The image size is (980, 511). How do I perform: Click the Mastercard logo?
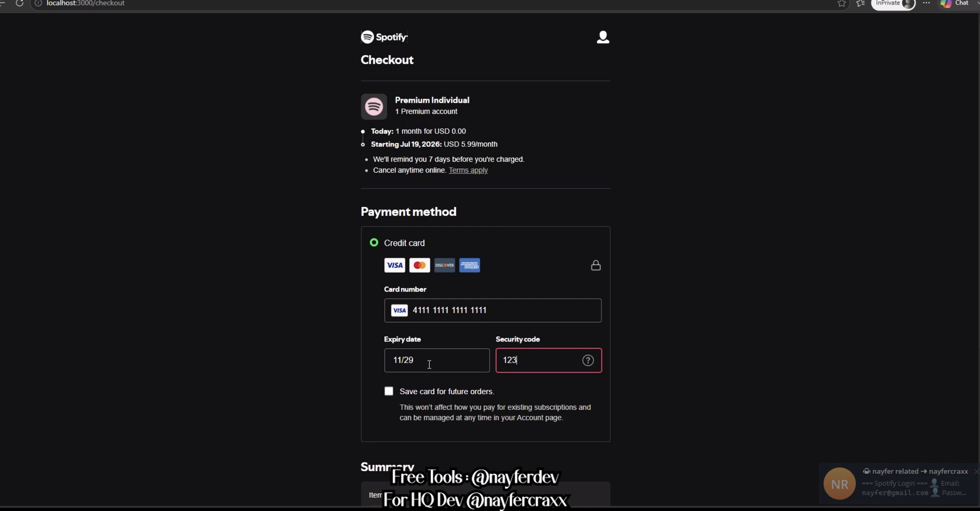click(420, 265)
